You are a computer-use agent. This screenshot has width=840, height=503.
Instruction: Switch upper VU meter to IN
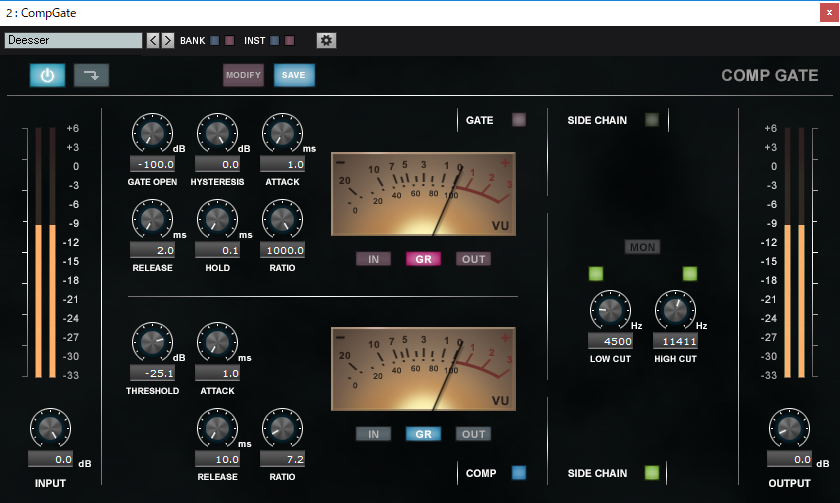(x=373, y=259)
